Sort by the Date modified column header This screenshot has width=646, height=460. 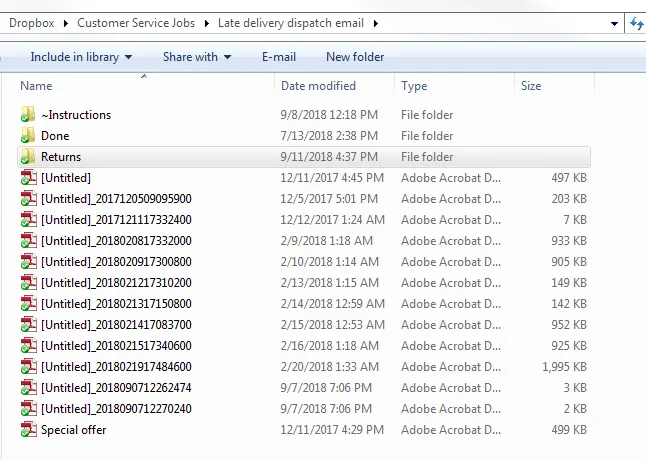tap(318, 86)
